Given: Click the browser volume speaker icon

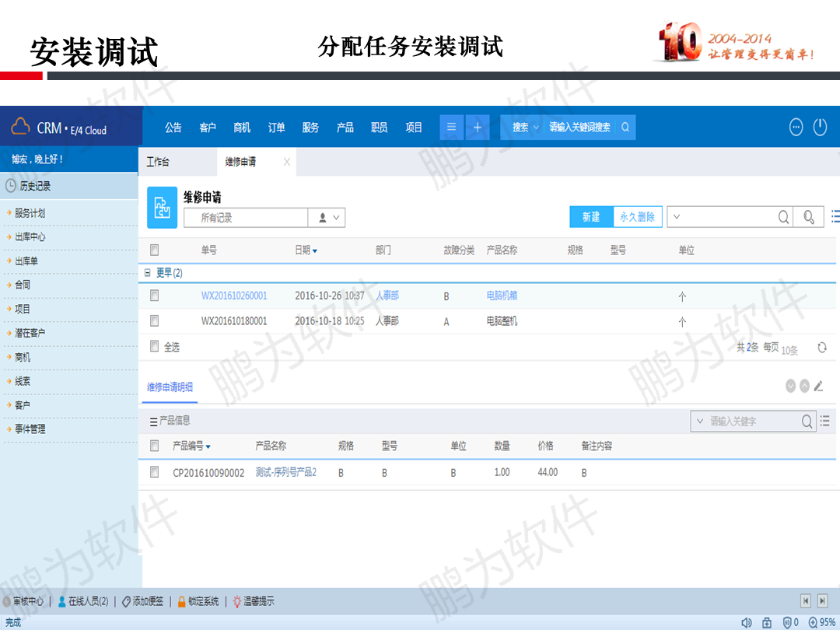Looking at the screenshot, I should click(x=746, y=622).
